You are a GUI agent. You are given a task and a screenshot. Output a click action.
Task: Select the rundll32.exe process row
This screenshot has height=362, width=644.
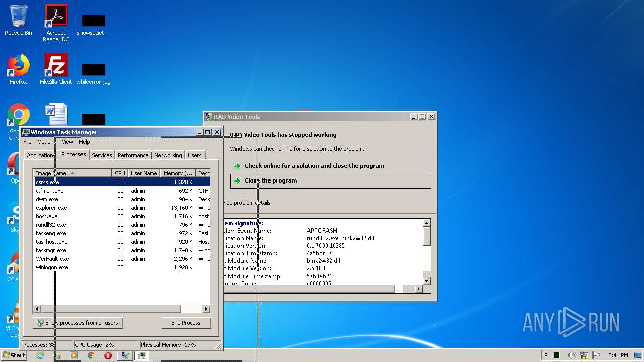[x=122, y=225]
